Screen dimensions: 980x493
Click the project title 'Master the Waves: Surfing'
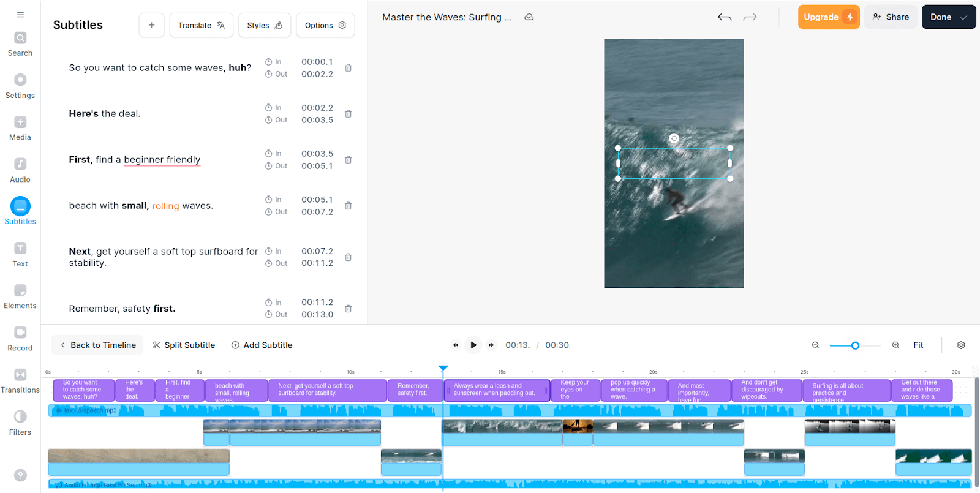click(447, 17)
